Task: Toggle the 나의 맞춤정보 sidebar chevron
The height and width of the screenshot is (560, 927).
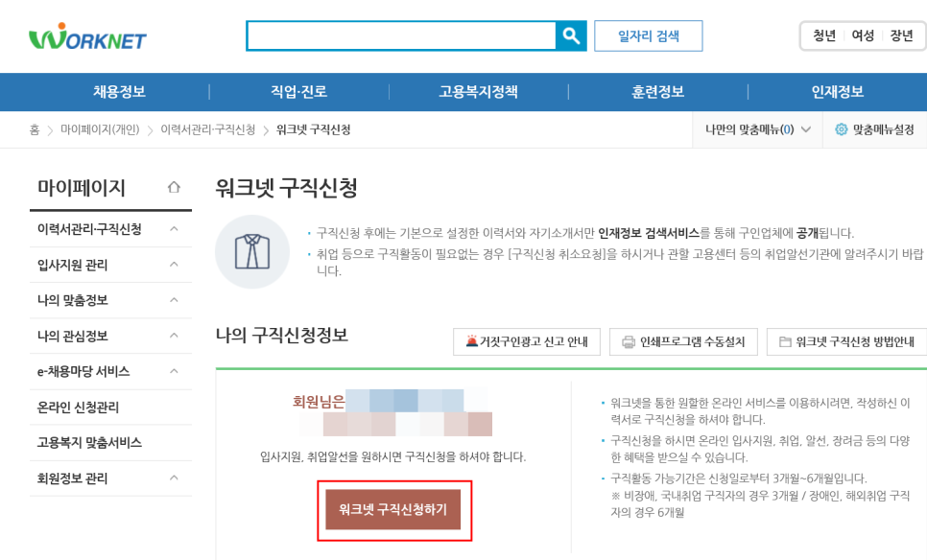Action: (174, 300)
